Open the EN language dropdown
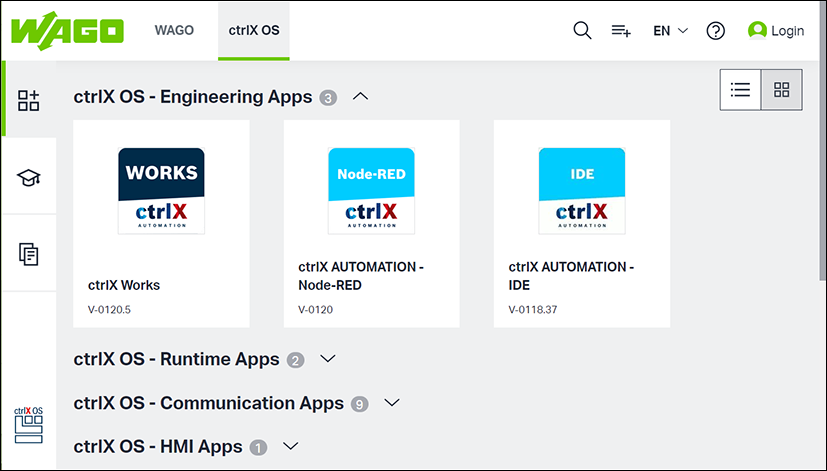The image size is (827, 471). pos(670,31)
